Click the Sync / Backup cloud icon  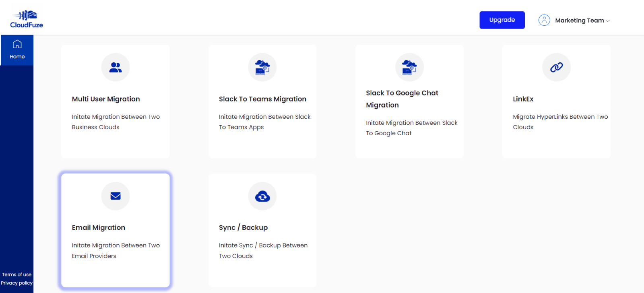262,196
